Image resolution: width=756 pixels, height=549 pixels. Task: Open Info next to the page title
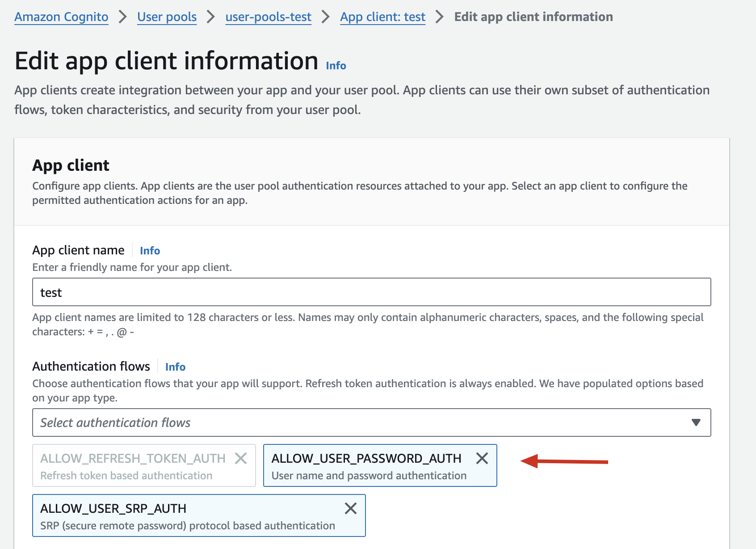click(336, 66)
